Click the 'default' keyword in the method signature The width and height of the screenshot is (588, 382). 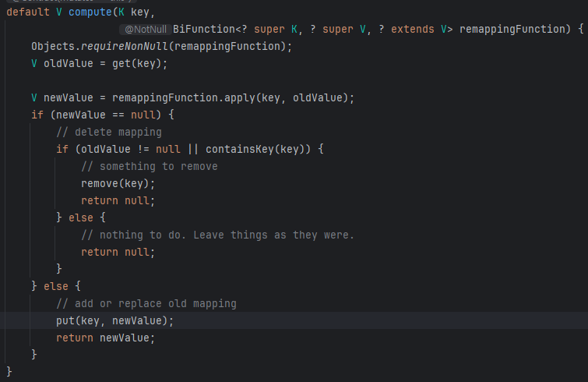[x=28, y=12]
